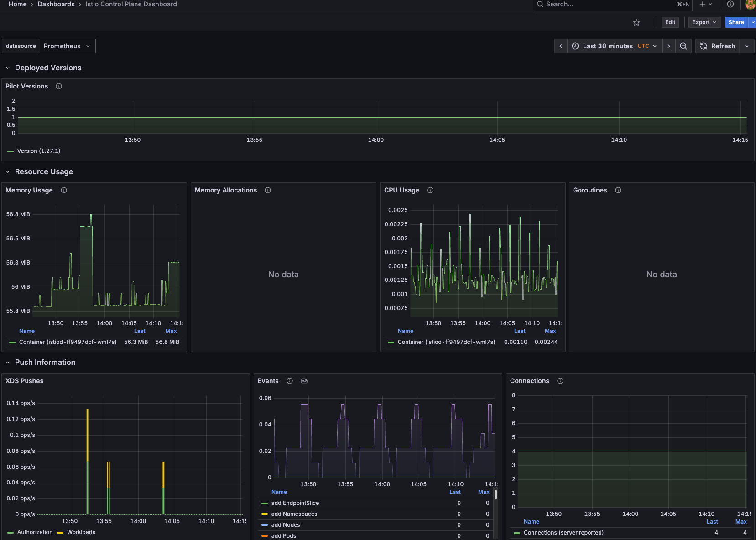This screenshot has height=540, width=756.
Task: Click the info icon on CPU Usage panel
Action: [x=430, y=190]
